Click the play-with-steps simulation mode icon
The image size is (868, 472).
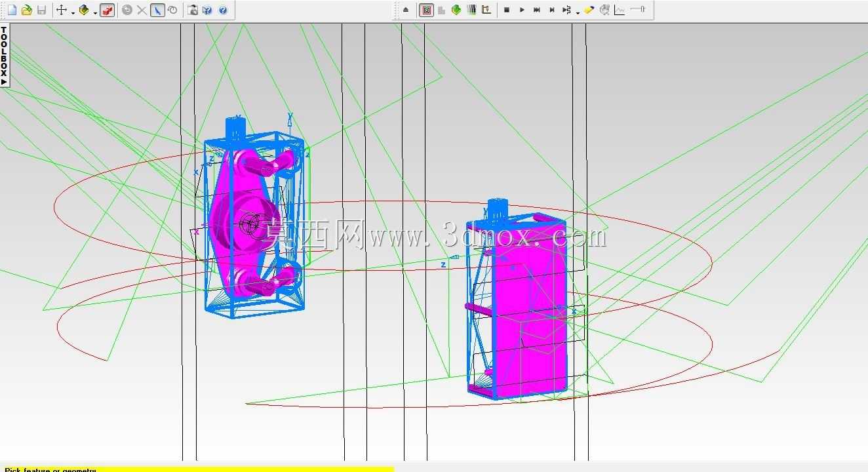[566, 10]
